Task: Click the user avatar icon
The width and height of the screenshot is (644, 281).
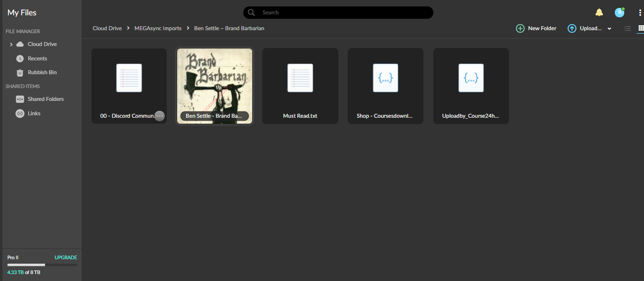Action: pos(619,12)
